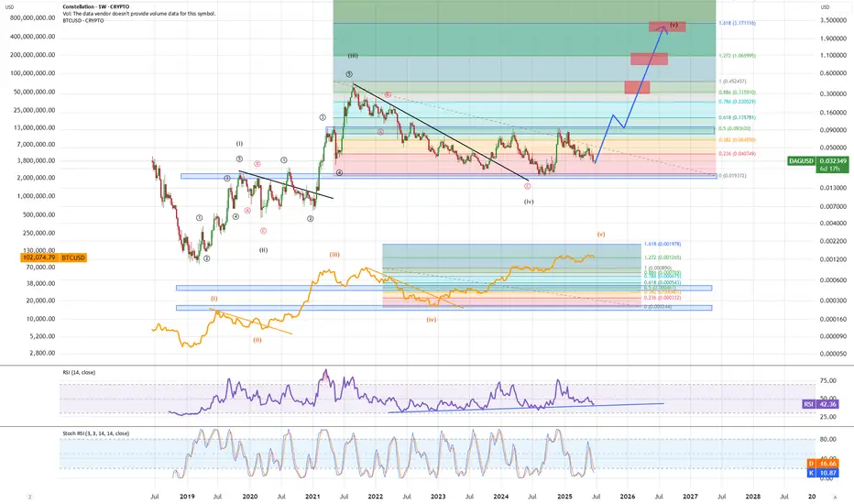This screenshot has height=504, width=854.
Task: Click 800,000,000.00 on the left price axis
Action: click(33, 18)
